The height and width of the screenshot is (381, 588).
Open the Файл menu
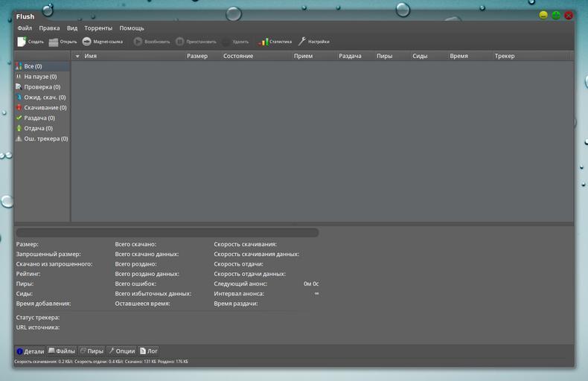click(24, 28)
